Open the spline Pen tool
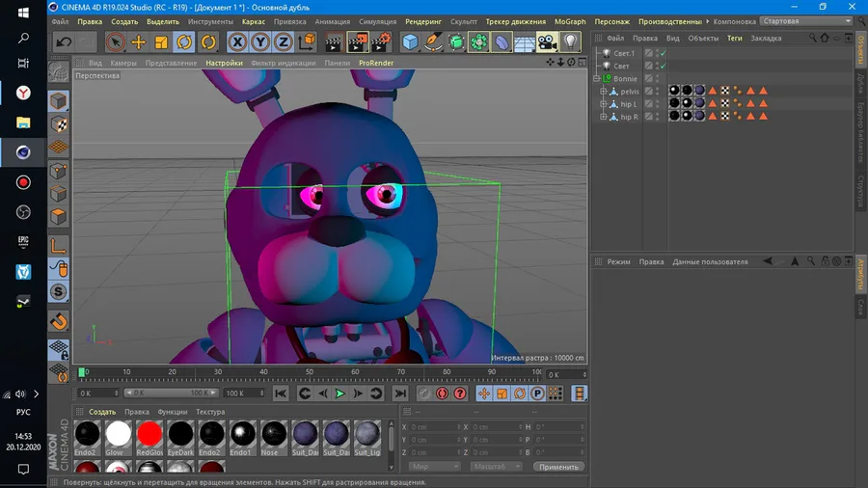 tap(433, 42)
